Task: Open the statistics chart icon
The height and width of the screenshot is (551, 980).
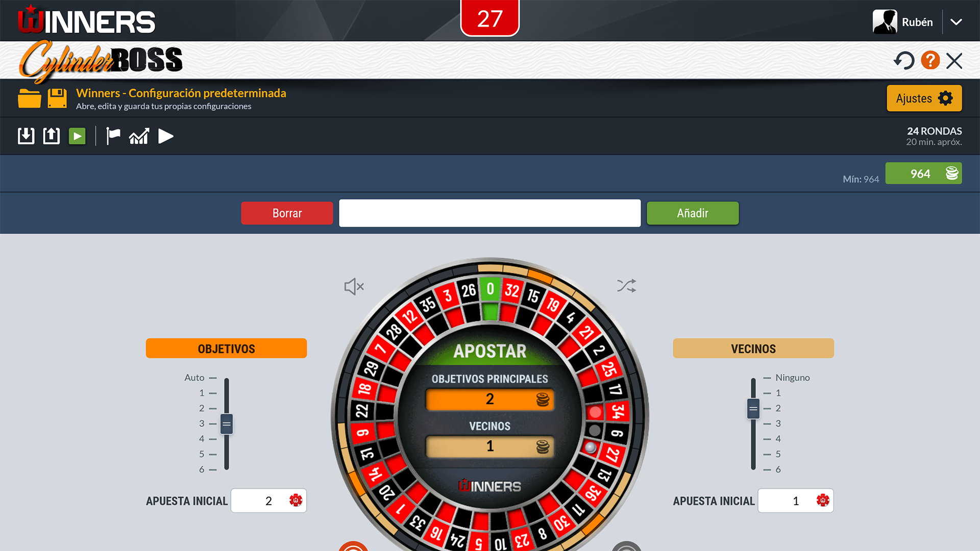Action: pos(139,136)
